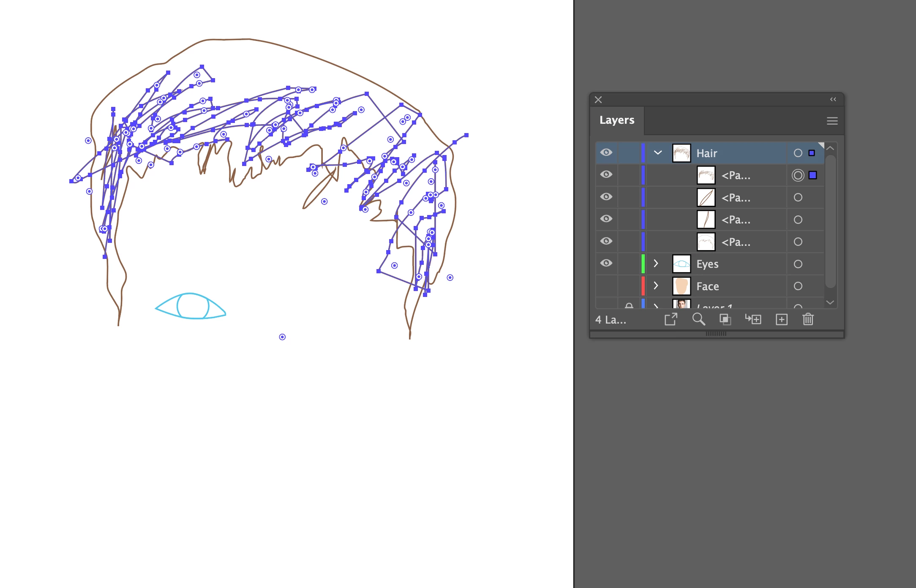Hide the Eyes layer

coord(606,263)
